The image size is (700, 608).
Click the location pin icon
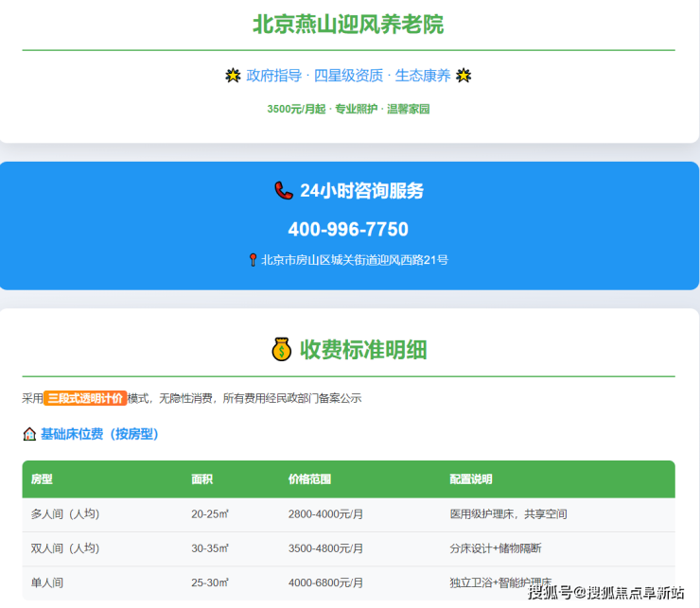click(x=253, y=259)
